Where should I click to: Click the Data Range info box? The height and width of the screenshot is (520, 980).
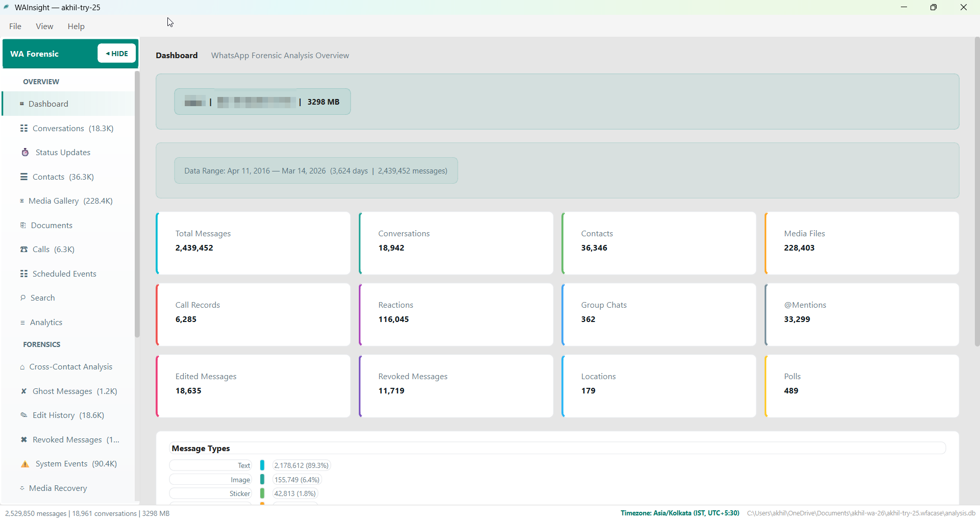(x=316, y=170)
